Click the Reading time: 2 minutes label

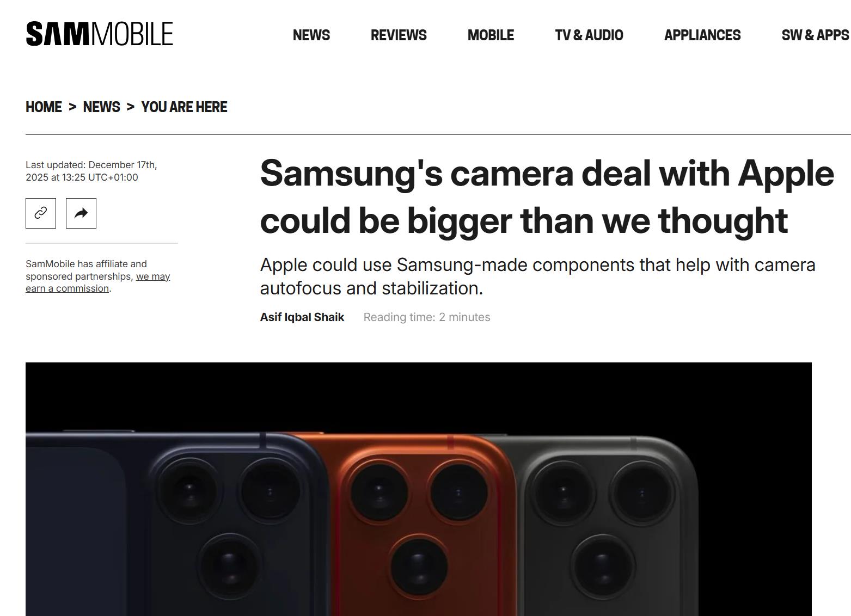click(x=427, y=317)
